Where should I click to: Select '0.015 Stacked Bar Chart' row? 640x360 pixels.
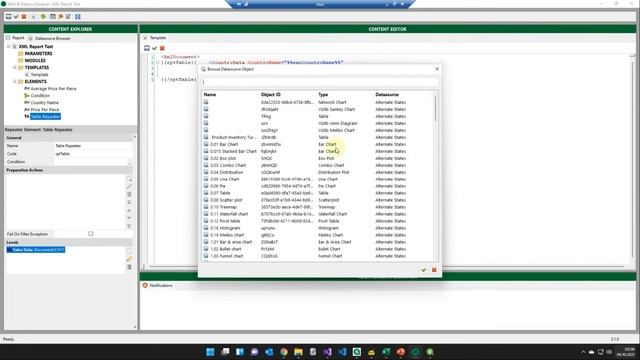[x=318, y=151]
